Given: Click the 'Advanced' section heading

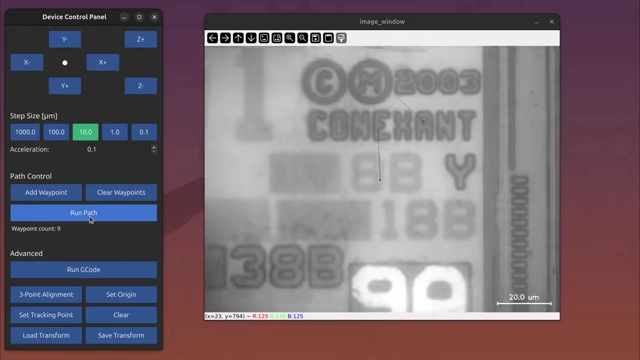Looking at the screenshot, I should click(26, 253).
